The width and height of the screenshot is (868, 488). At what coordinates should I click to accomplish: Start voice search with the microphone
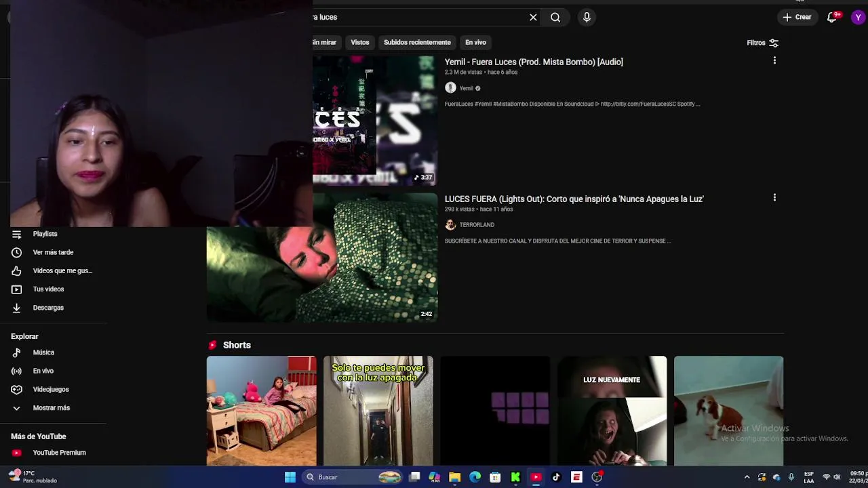[587, 18]
